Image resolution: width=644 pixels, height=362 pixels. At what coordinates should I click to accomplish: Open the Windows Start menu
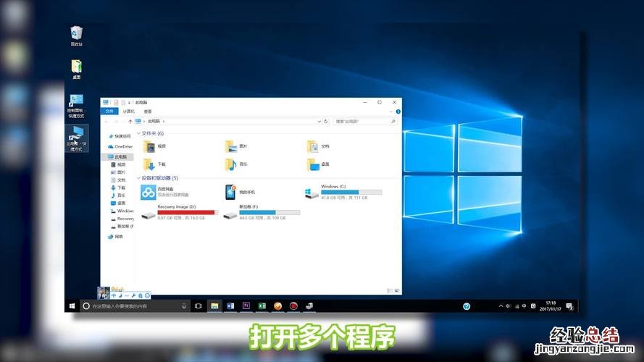(72, 306)
